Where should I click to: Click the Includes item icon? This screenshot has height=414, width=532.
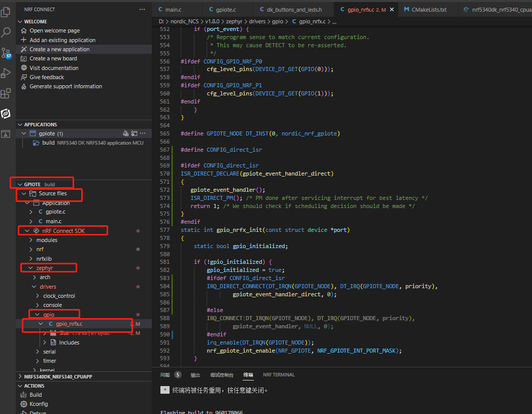coord(53,342)
